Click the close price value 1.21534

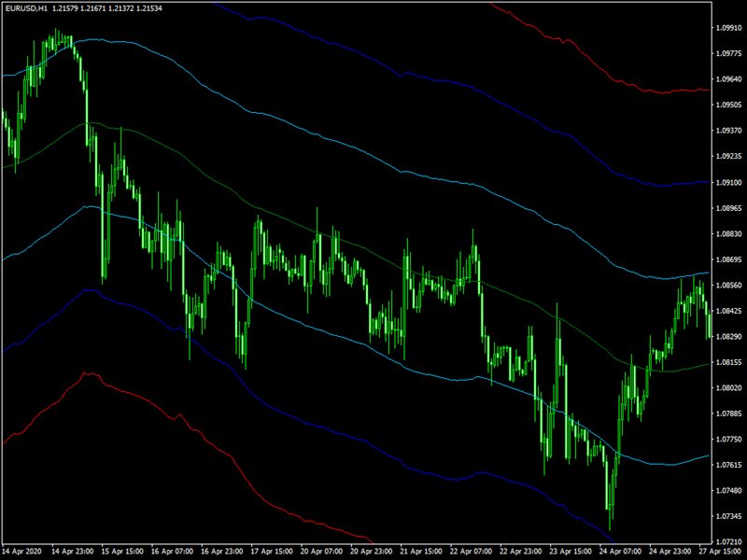tap(149, 8)
